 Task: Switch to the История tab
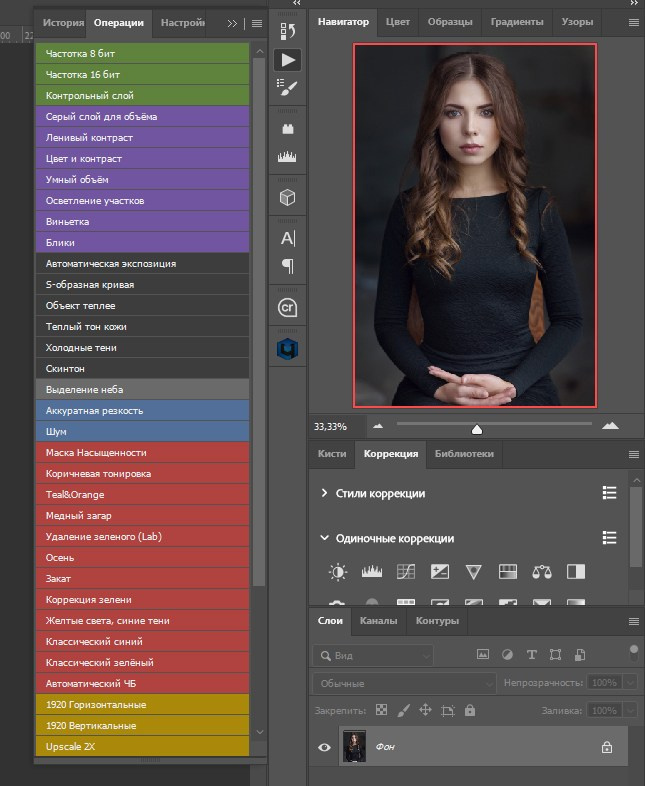tap(63, 23)
